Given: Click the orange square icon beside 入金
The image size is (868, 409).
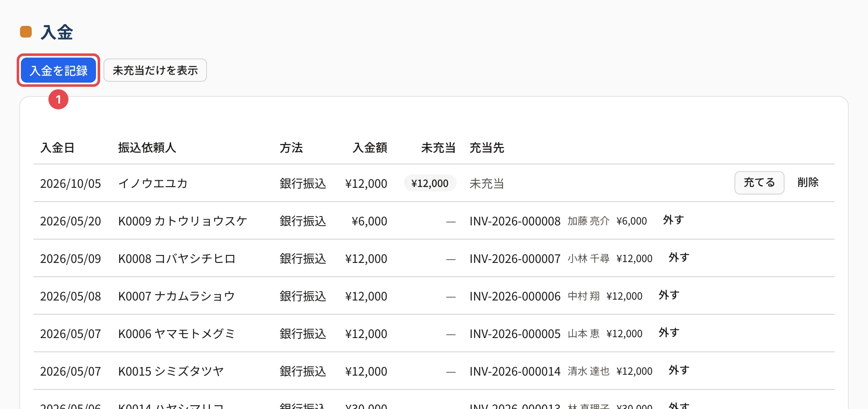Looking at the screenshot, I should pyautogui.click(x=26, y=32).
